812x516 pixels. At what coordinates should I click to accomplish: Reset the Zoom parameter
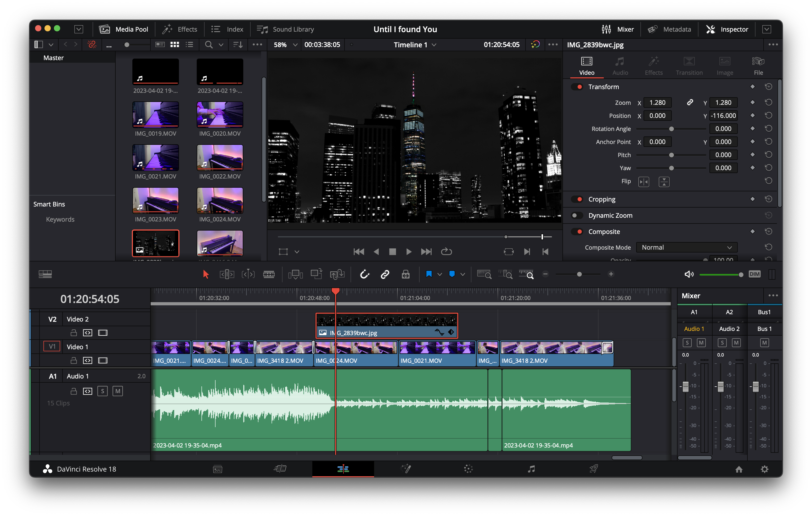point(768,102)
